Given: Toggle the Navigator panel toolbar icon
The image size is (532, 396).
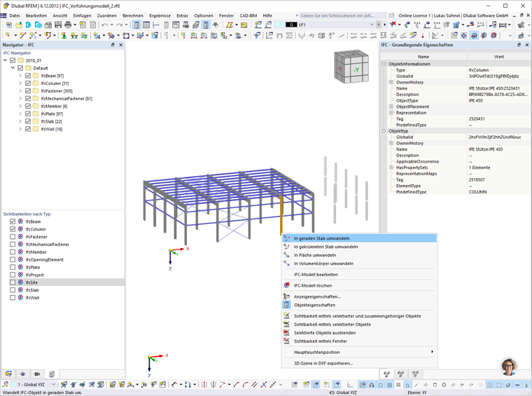Looking at the screenshot, I should tap(136, 25).
